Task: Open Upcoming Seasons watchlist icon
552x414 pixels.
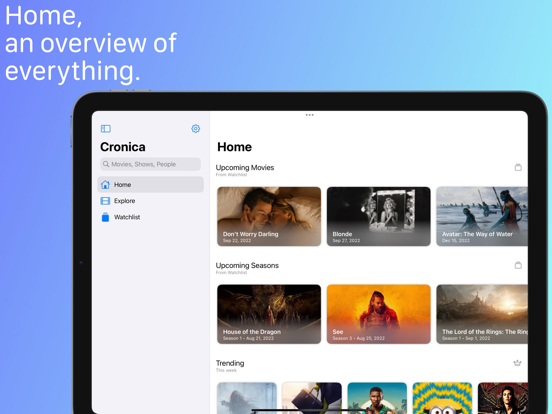Action: [x=518, y=265]
